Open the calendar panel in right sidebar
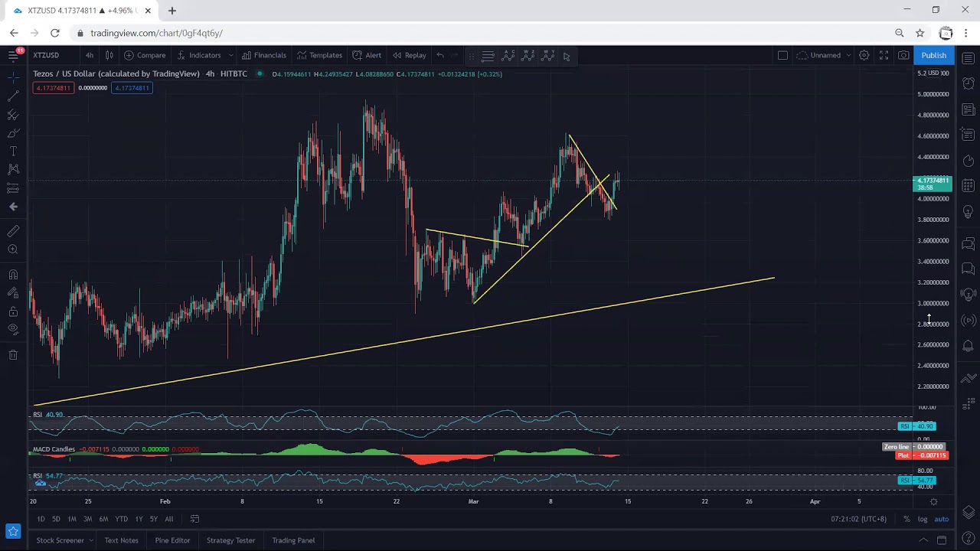980x551 pixels. point(968,185)
